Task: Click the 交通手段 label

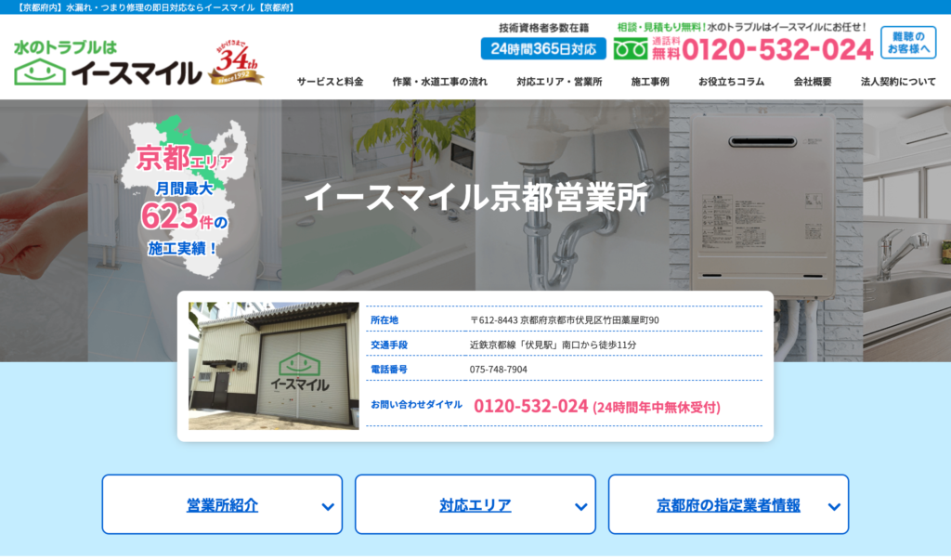Action: (389, 345)
